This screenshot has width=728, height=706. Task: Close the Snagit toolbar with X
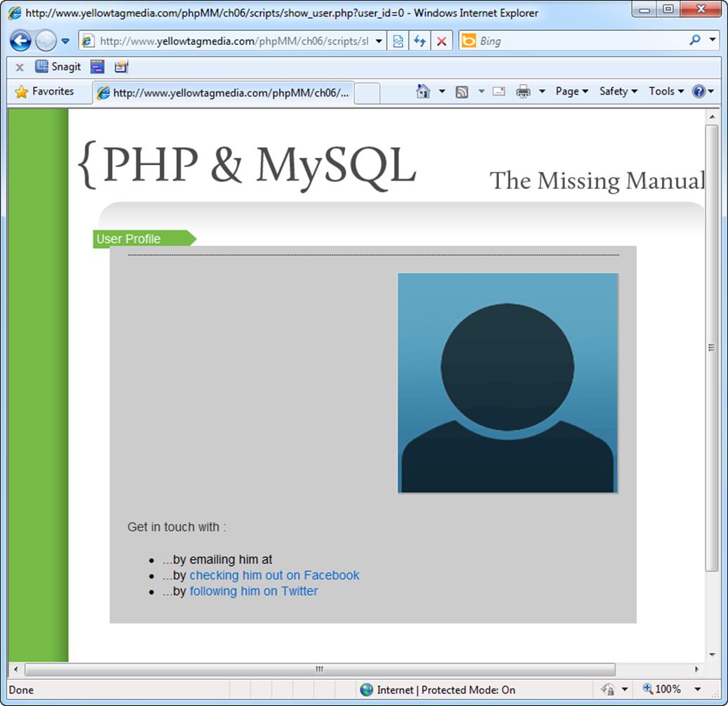pos(20,67)
